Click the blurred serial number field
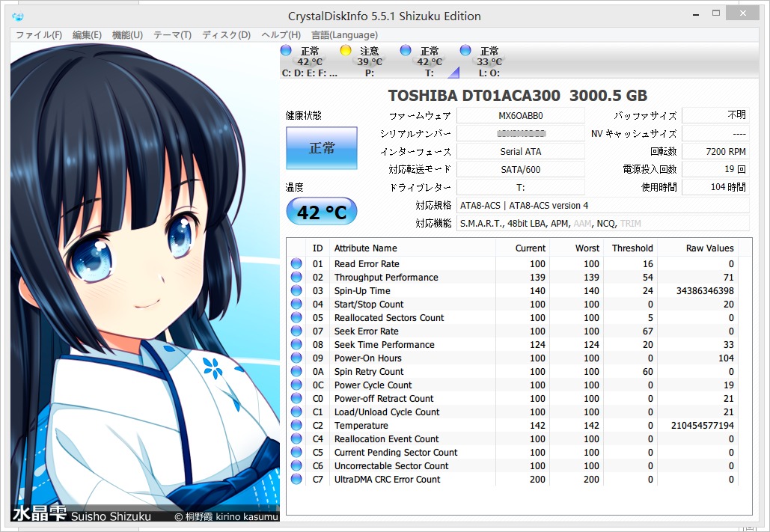This screenshot has height=532, width=770. tap(521, 134)
